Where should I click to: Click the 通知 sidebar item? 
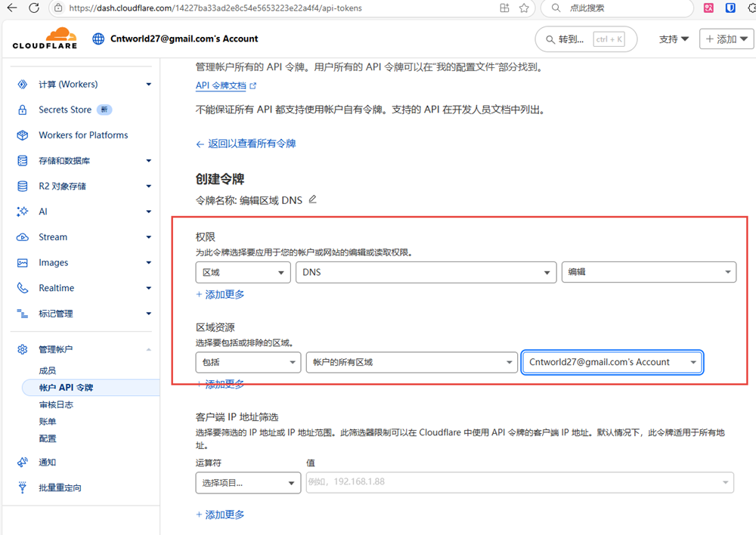click(47, 462)
